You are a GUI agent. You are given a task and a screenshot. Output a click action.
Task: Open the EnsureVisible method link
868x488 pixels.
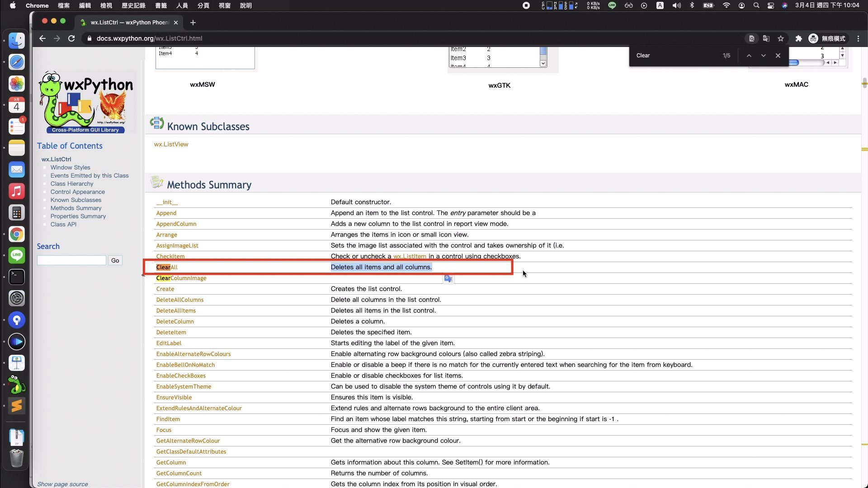(x=174, y=397)
